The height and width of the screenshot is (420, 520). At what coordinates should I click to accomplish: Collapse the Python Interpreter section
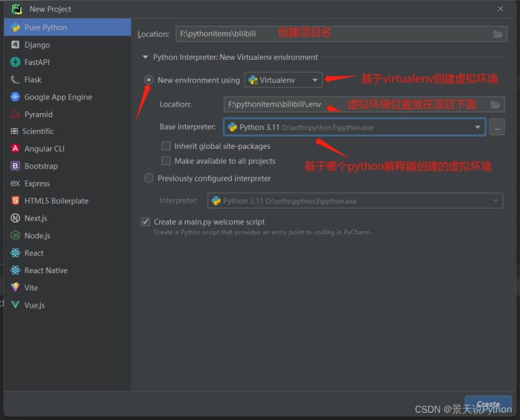pyautogui.click(x=145, y=57)
